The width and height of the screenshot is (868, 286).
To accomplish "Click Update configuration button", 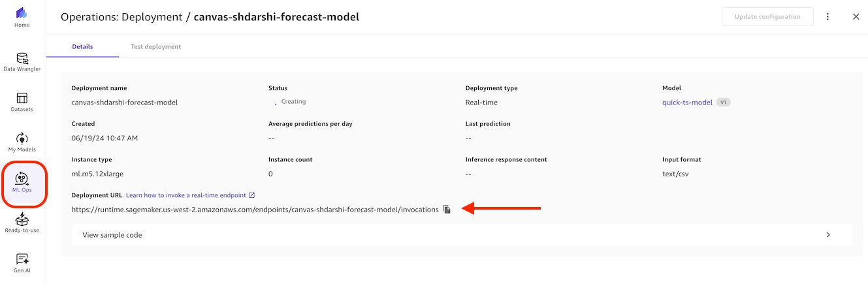I will (767, 17).
